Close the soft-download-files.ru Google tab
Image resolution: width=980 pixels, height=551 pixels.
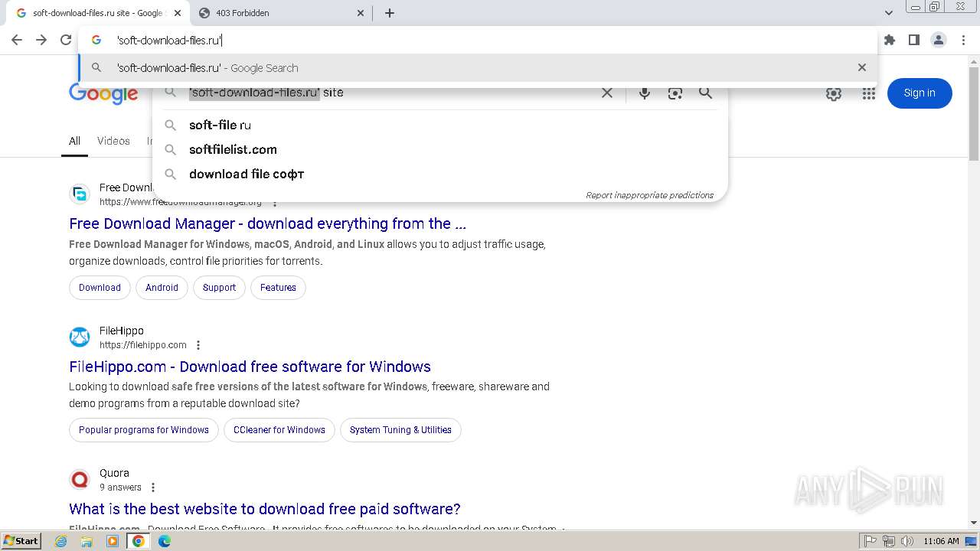tap(178, 13)
